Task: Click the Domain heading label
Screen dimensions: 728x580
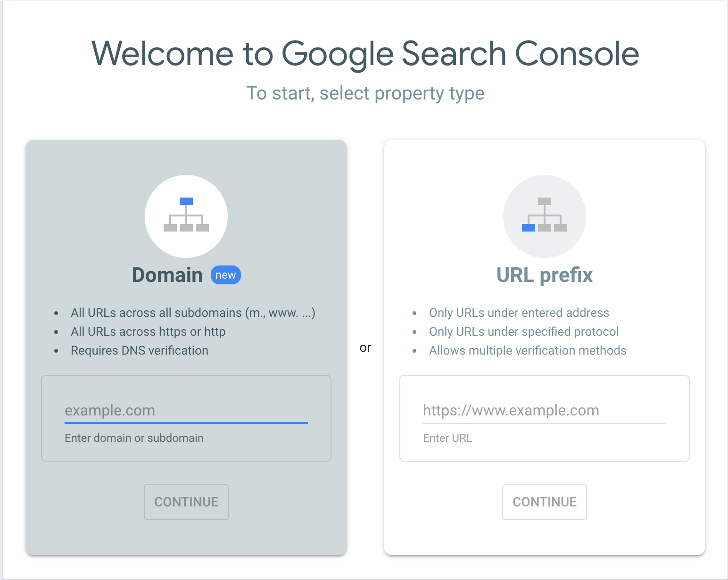Action: pos(167,275)
